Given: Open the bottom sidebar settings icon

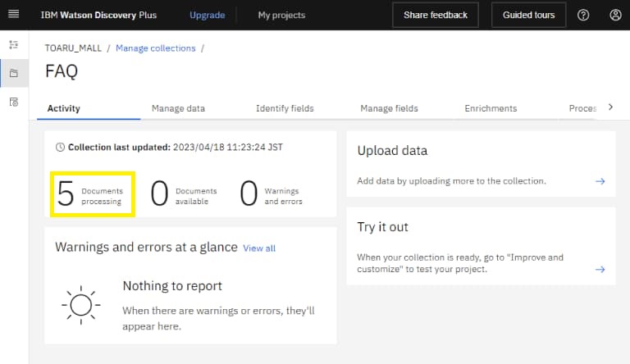Looking at the screenshot, I should tap(13, 102).
